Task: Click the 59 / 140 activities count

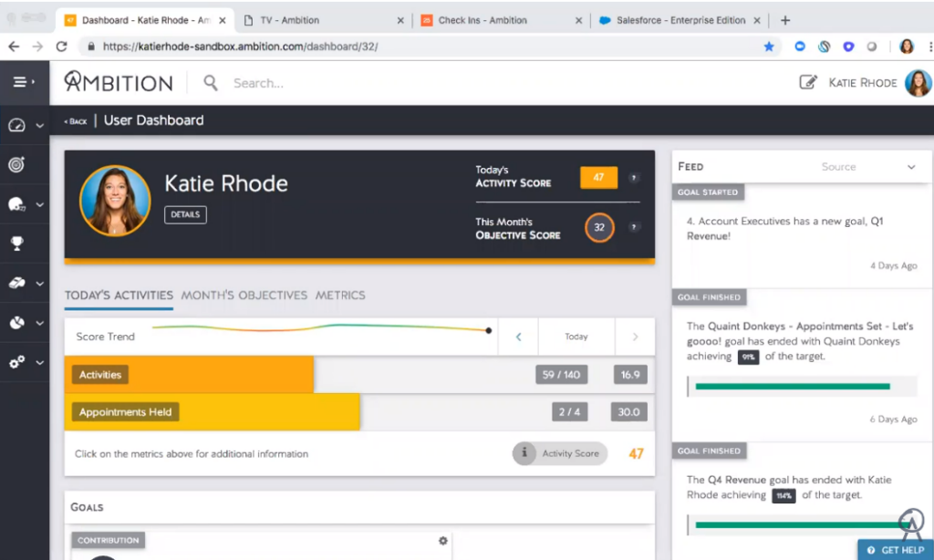Action: 561,375
